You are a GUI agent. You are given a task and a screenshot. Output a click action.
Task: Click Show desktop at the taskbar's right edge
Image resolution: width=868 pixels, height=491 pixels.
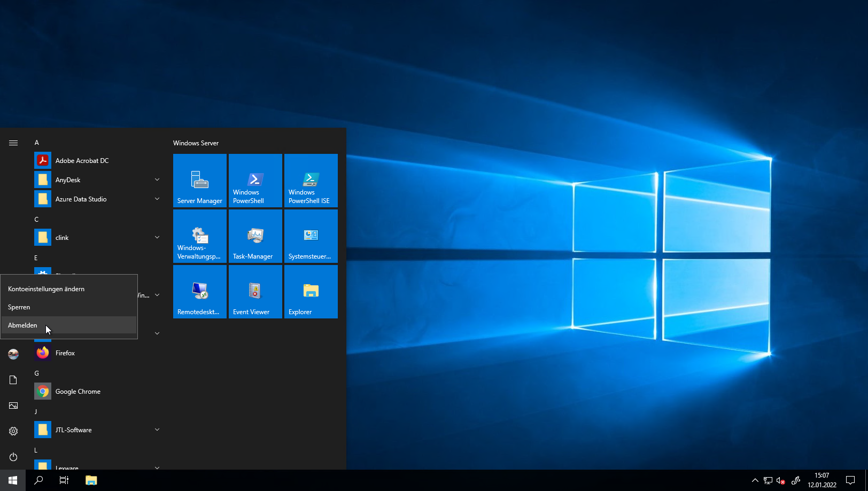pos(866,480)
